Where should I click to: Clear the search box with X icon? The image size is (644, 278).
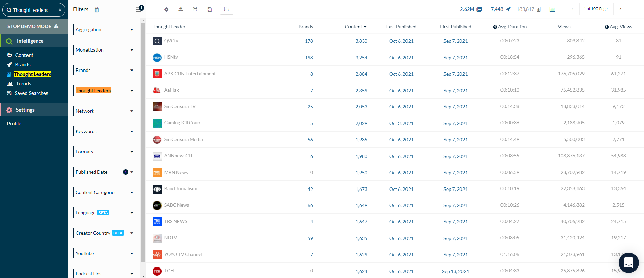pyautogui.click(x=60, y=10)
